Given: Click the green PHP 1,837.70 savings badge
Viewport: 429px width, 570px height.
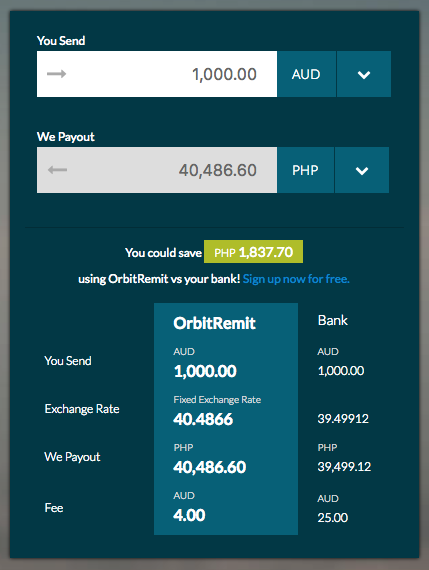Looking at the screenshot, I should click(253, 252).
